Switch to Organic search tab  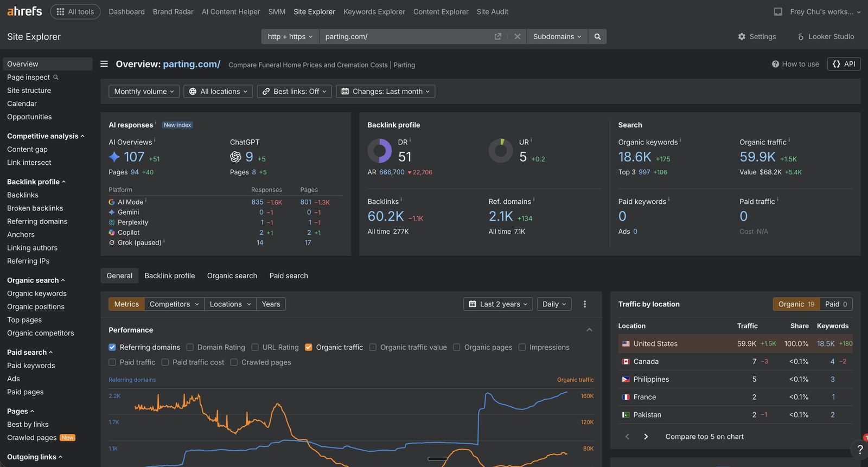(232, 276)
